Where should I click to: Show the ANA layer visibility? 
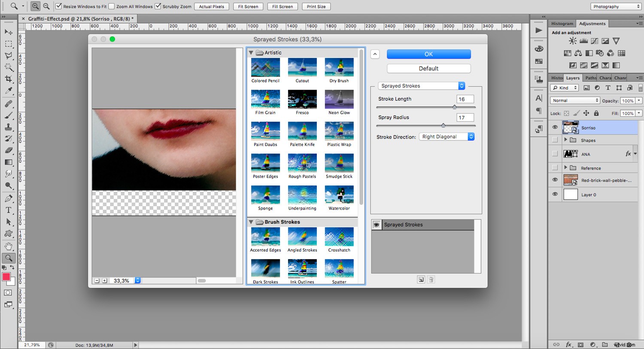click(555, 154)
